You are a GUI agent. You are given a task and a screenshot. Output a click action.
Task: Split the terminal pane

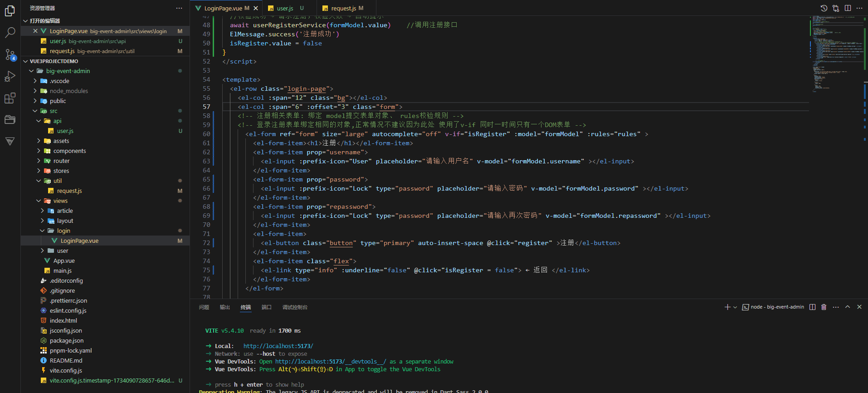[x=812, y=307]
